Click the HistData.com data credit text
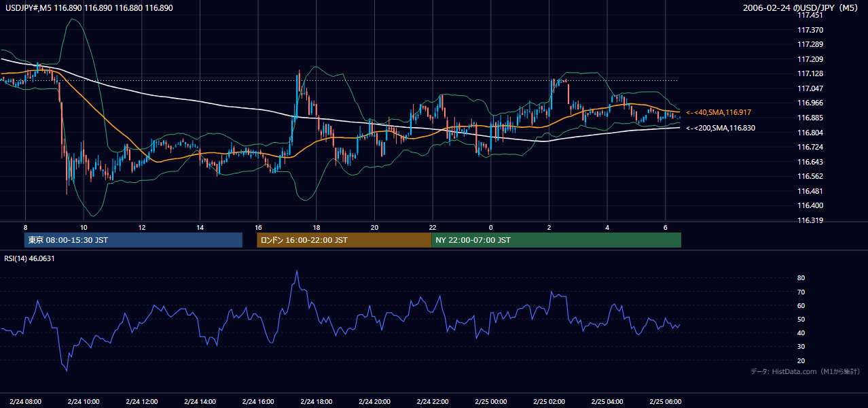 click(x=806, y=372)
